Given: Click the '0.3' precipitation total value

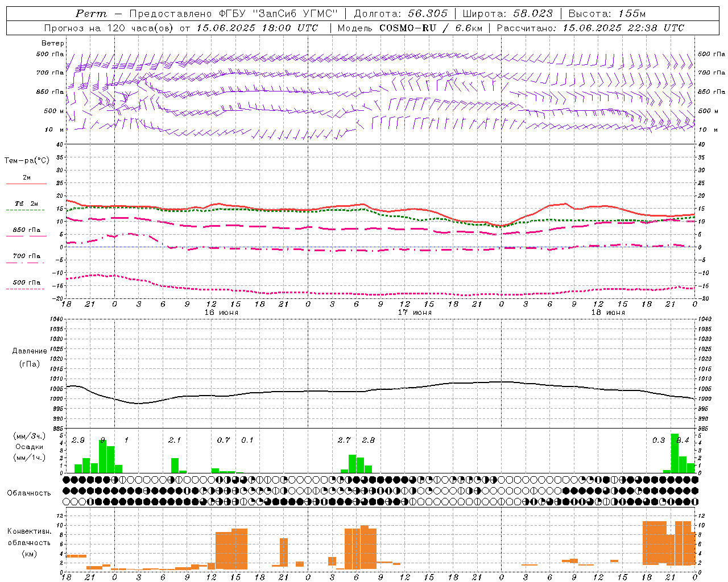Looking at the screenshot, I should click(659, 440).
